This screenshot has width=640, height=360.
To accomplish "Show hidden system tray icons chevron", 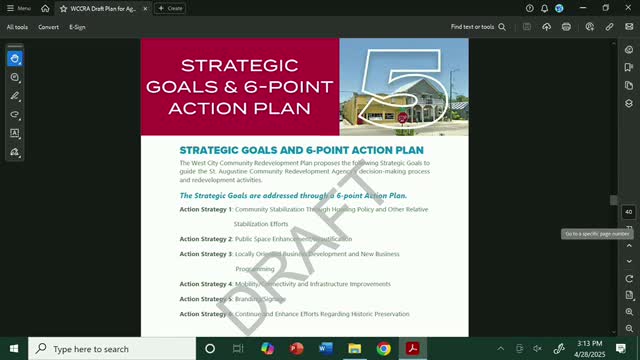I will coord(500,349).
